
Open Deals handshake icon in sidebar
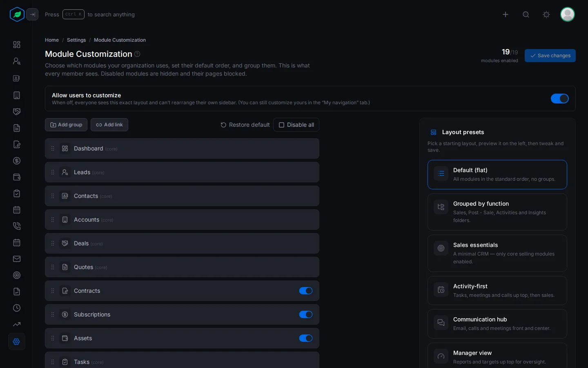17,112
